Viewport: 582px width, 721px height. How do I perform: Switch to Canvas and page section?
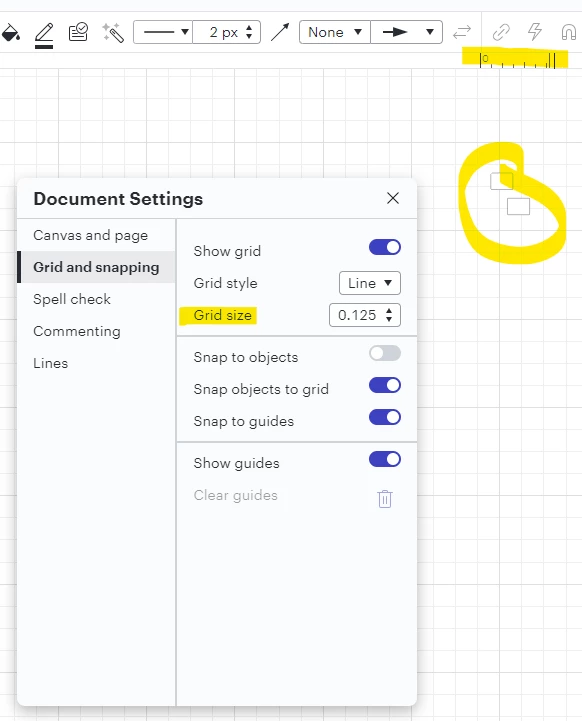[91, 235]
